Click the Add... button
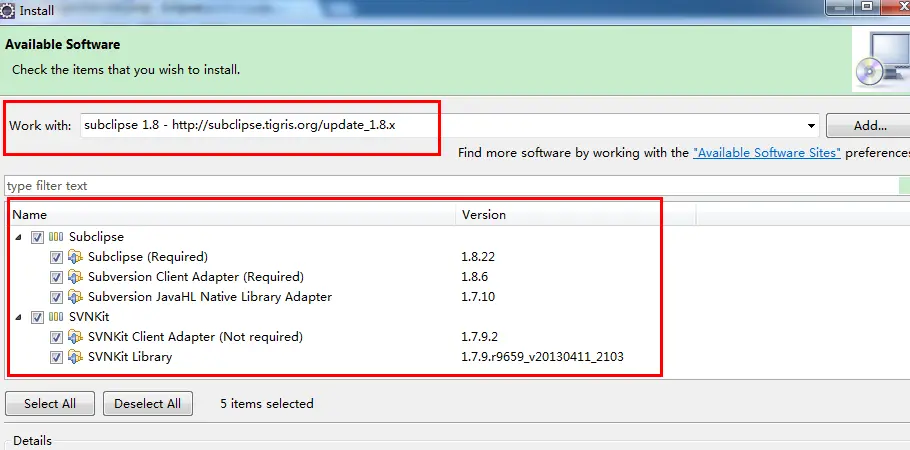910x450 pixels. point(869,126)
